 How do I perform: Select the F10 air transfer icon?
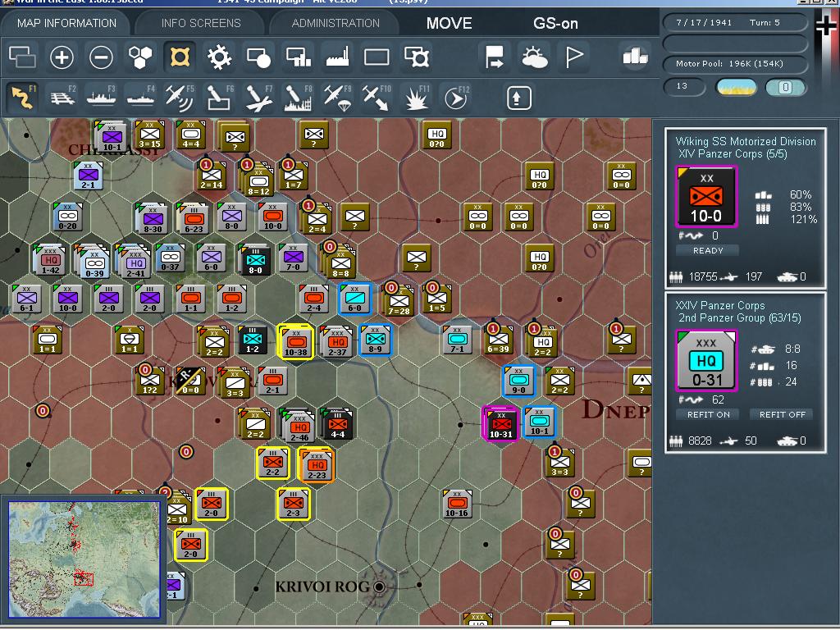tap(377, 98)
